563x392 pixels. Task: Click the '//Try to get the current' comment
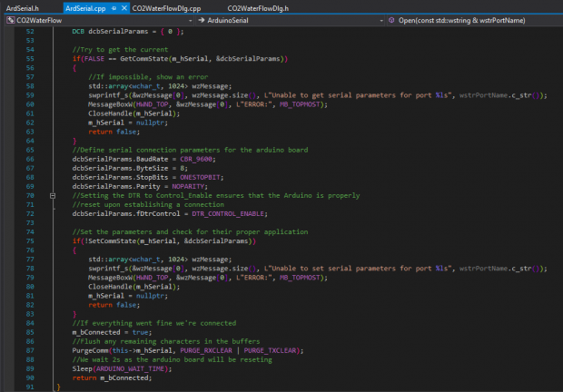coord(120,50)
